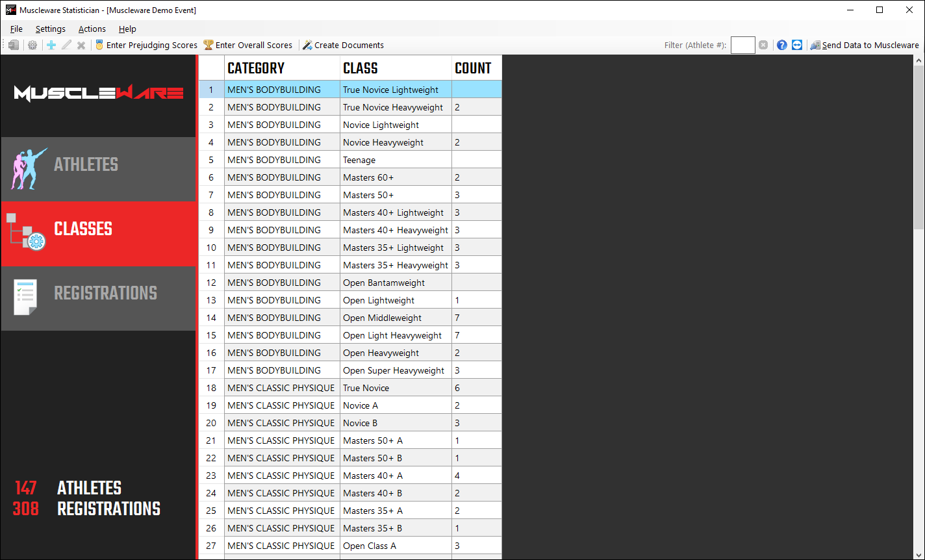The width and height of the screenshot is (925, 560).
Task: Click Create Documents in the toolbar
Action: pyautogui.click(x=343, y=45)
